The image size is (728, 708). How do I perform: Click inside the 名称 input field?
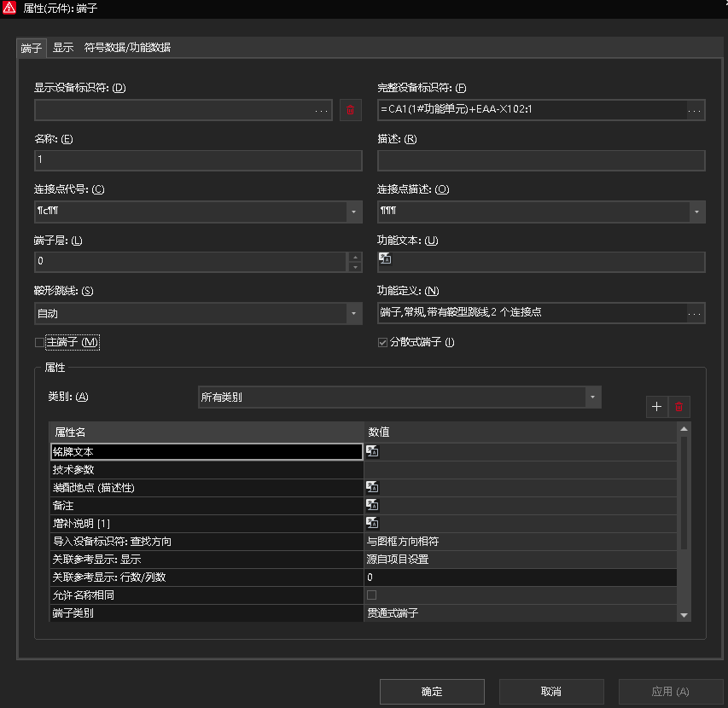point(196,160)
